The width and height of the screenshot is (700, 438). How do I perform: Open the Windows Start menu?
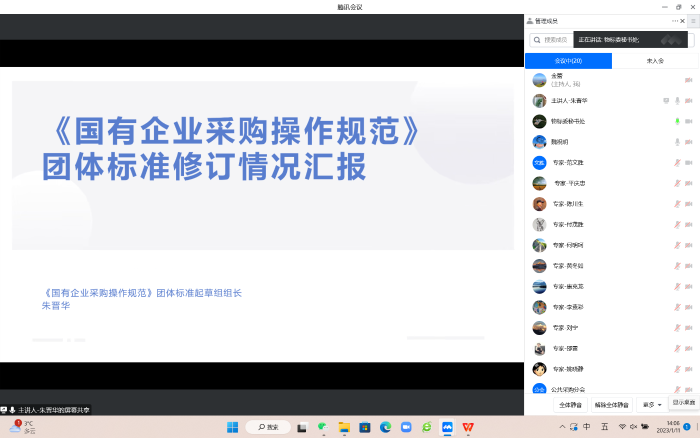tap(233, 427)
